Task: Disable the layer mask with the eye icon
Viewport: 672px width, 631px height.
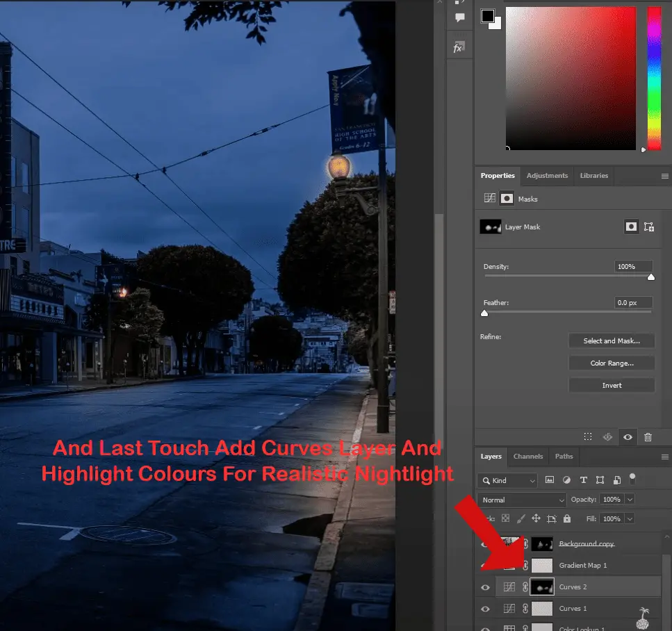Action: coord(628,437)
